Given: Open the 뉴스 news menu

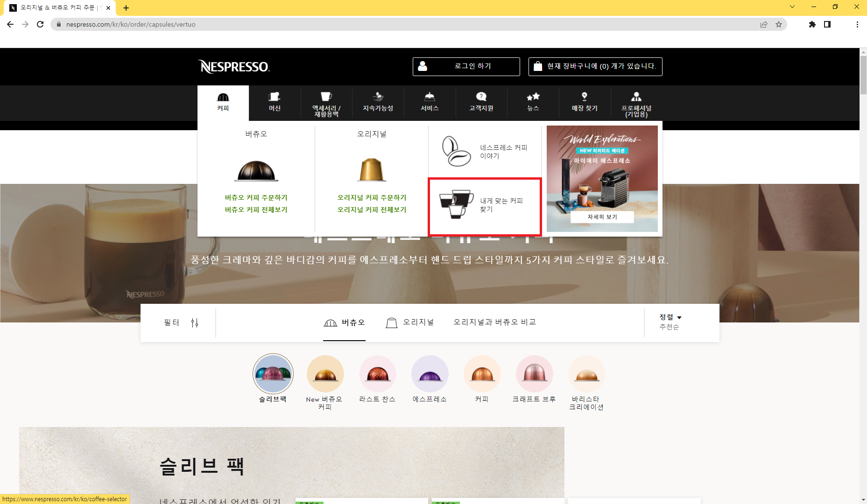Looking at the screenshot, I should [x=533, y=102].
